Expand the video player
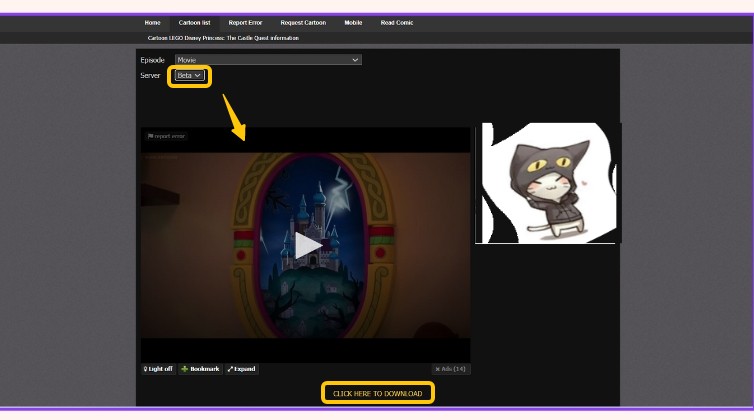This screenshot has height=420, width=754. pos(241,369)
